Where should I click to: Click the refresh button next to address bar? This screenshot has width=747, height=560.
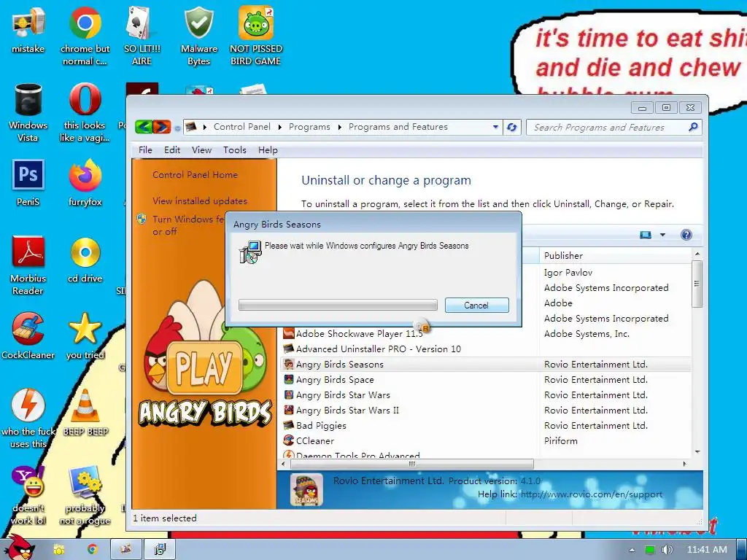[512, 127]
